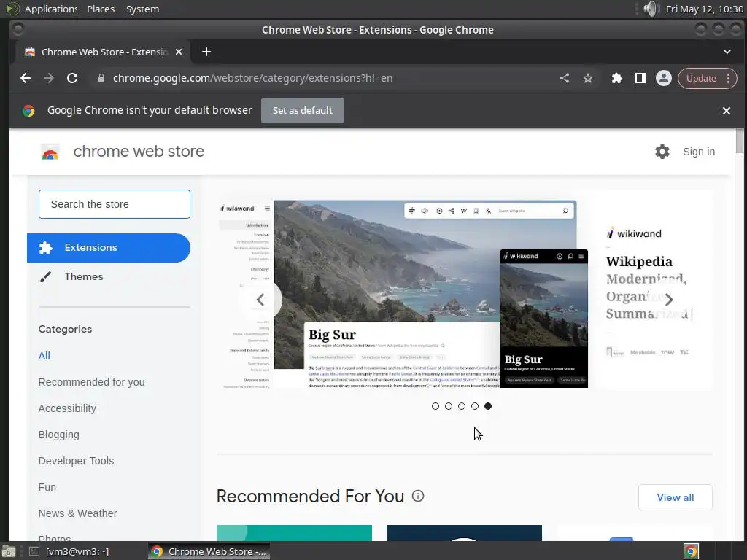Screen dimensions: 747x560
Task: Click the date and time clock
Action: (705, 9)
